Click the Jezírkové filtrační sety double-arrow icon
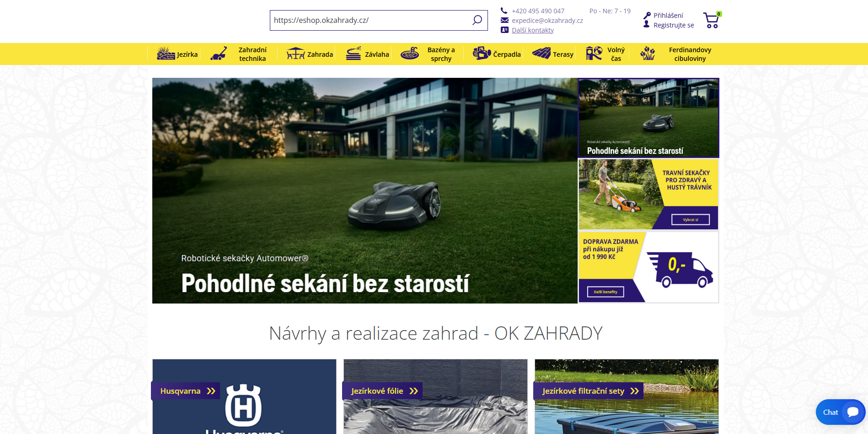 point(634,391)
